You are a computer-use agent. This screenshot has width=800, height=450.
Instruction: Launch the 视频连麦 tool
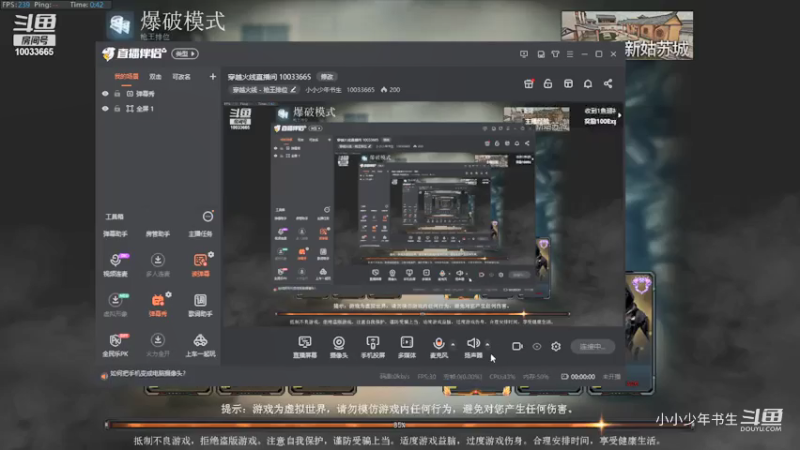pos(116,264)
